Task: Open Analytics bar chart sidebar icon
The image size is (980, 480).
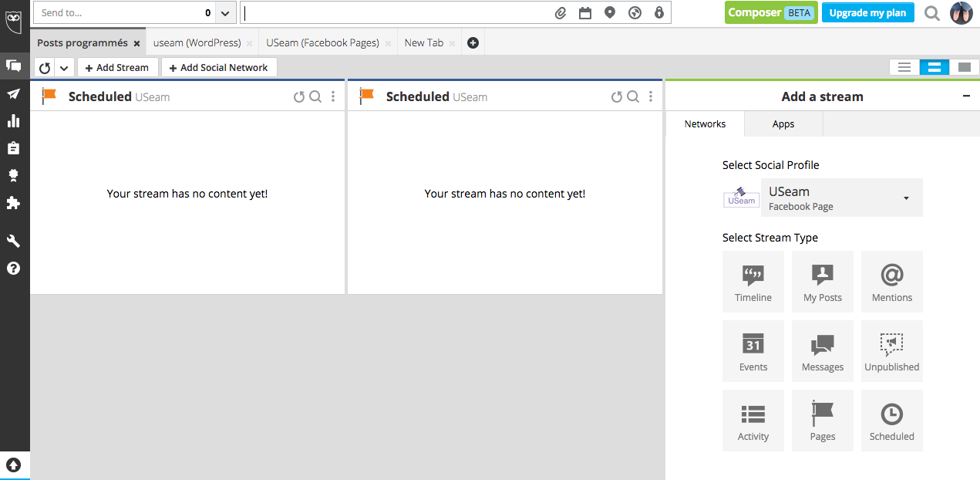Action: pos(13,120)
